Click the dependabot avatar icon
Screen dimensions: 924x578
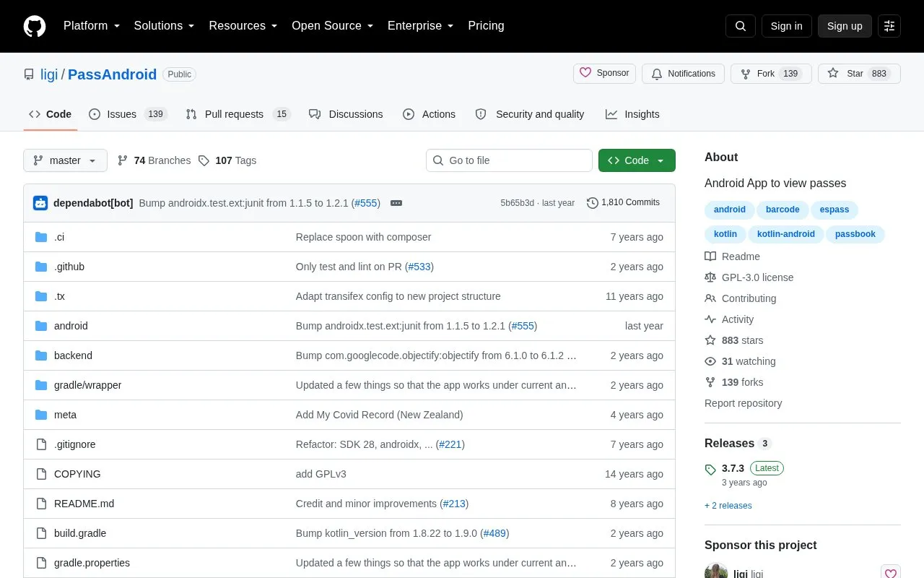(40, 203)
